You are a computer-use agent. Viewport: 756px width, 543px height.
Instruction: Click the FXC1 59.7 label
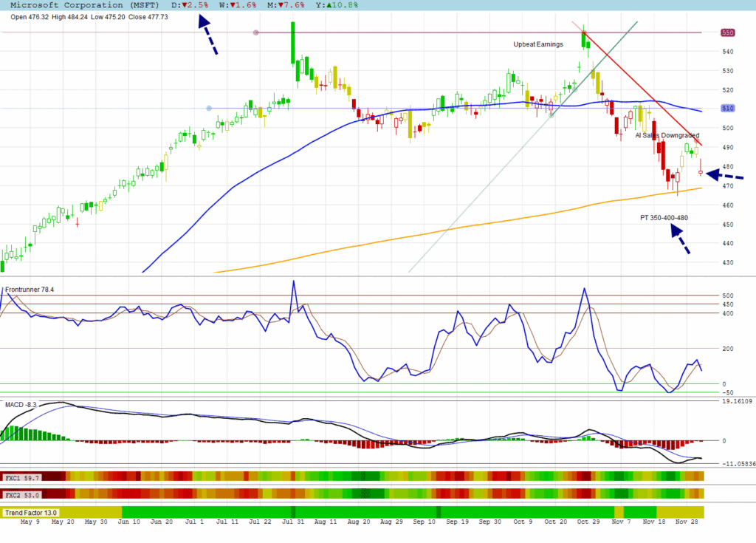(21, 478)
